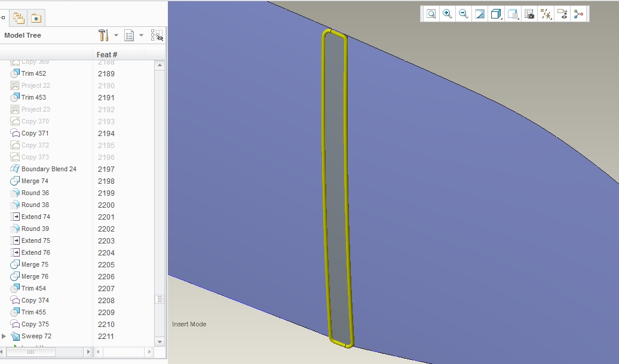619x364 pixels.
Task: Click the Copy 374 feature icon
Action: (15, 300)
